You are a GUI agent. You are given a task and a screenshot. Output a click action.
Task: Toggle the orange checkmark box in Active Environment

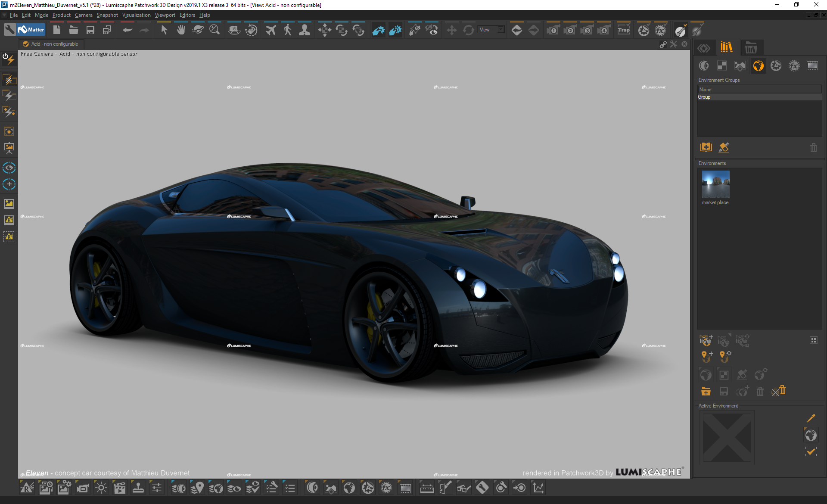(x=811, y=451)
